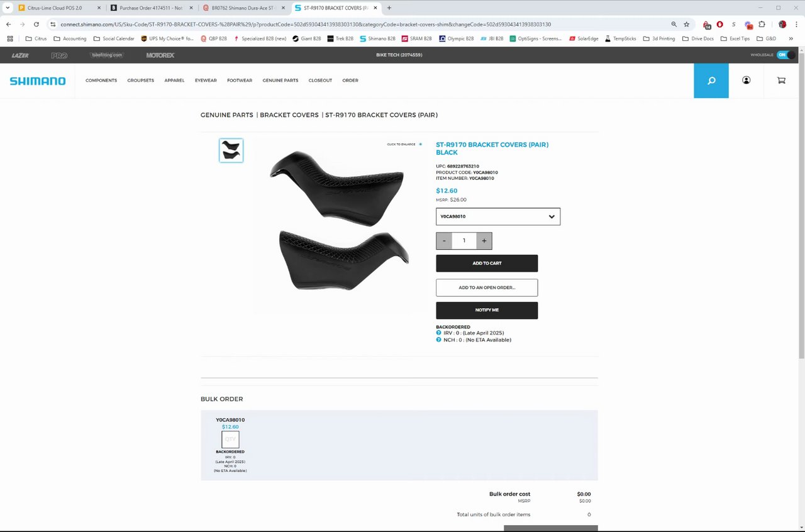Open the Order menu

tap(350, 80)
